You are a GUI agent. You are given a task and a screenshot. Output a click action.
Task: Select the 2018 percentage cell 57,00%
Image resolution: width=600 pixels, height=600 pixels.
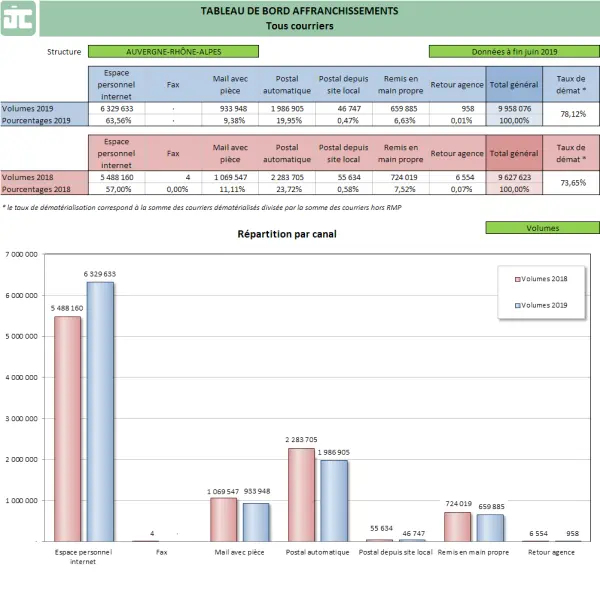coord(117,189)
